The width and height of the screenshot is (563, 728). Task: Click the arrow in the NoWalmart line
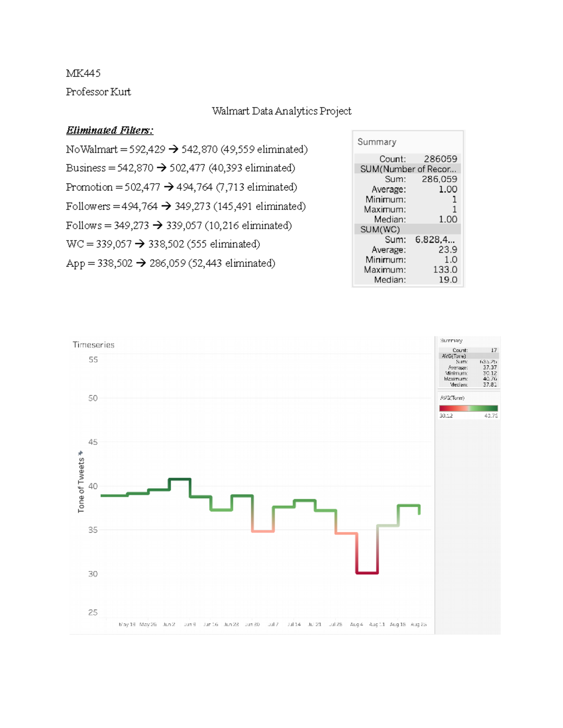(173, 150)
